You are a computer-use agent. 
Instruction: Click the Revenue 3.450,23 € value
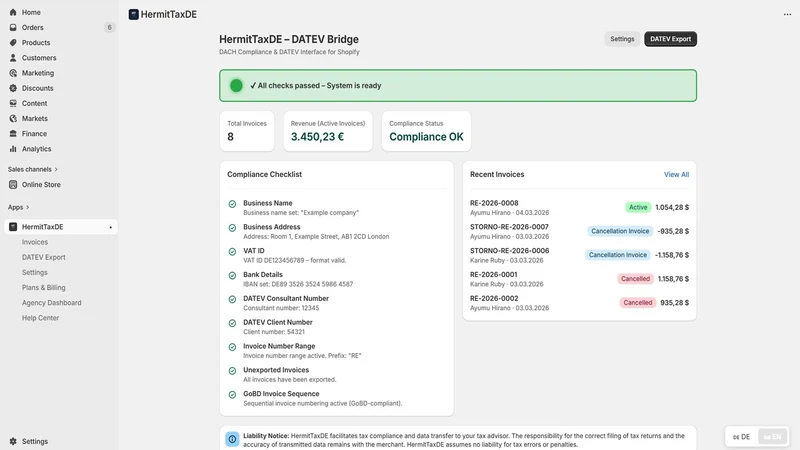click(x=317, y=137)
